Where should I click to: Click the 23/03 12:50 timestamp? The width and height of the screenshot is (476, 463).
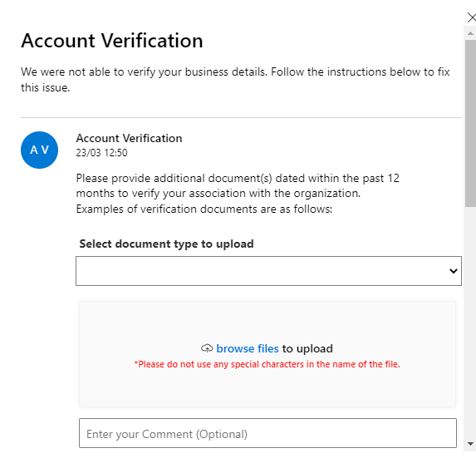(101, 152)
